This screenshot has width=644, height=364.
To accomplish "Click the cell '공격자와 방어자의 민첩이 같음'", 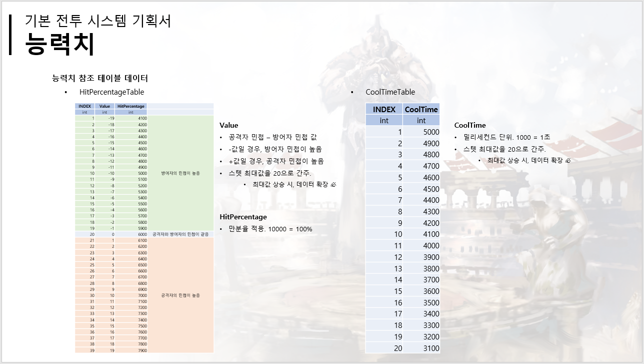I will pos(180,234).
